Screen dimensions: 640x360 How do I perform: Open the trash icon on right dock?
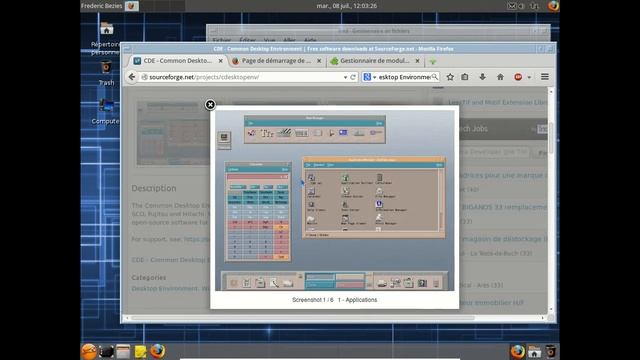551,352
